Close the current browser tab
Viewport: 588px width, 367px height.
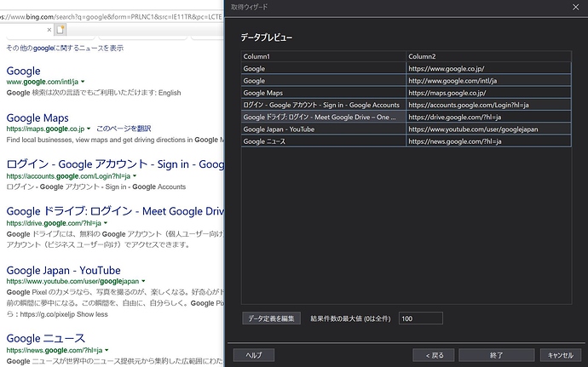click(x=49, y=30)
